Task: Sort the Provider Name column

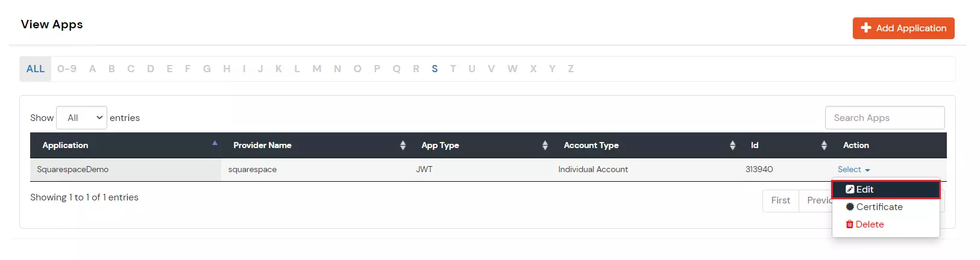Action: [403, 145]
